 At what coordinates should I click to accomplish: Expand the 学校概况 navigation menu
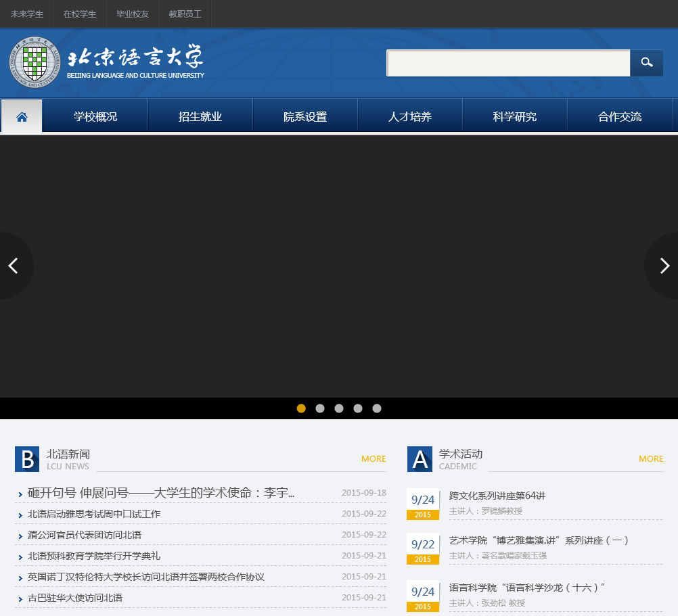click(95, 116)
